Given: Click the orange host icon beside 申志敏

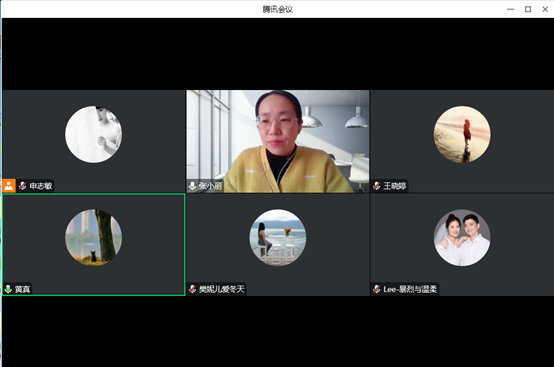Looking at the screenshot, I should click(x=9, y=186).
